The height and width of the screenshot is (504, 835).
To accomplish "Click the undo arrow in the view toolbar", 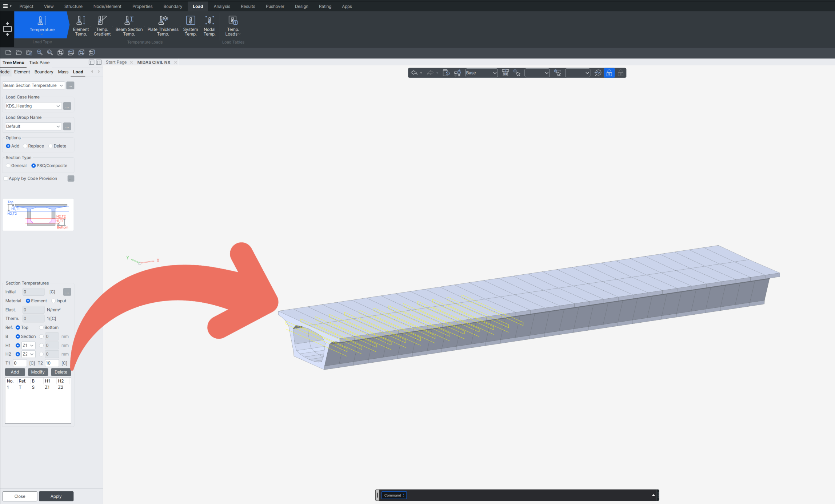I will [414, 73].
